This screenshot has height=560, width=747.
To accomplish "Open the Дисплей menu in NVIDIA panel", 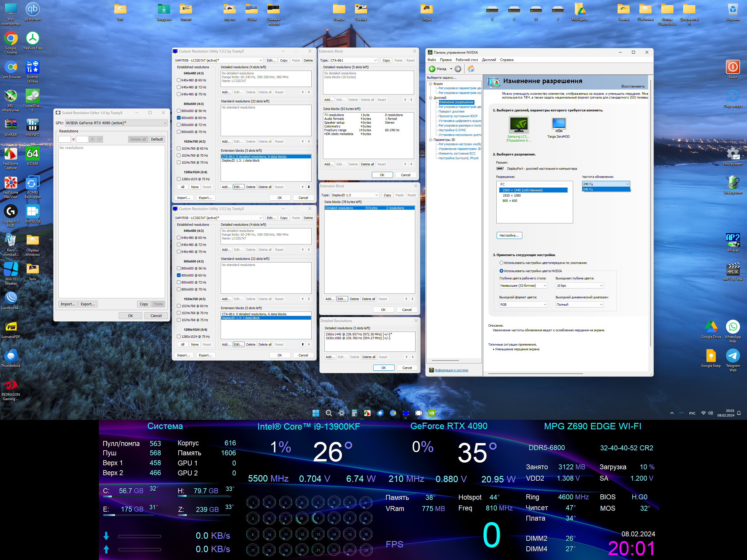I will (x=489, y=60).
